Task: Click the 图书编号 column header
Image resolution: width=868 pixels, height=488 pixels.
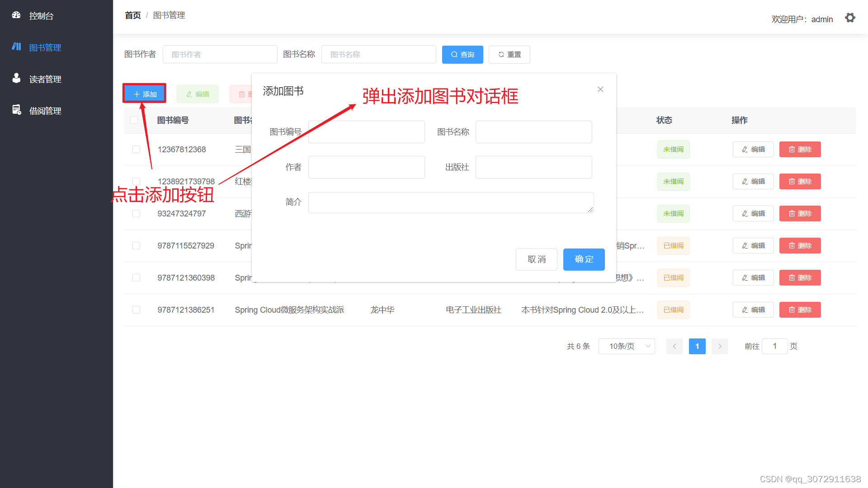Action: click(173, 120)
